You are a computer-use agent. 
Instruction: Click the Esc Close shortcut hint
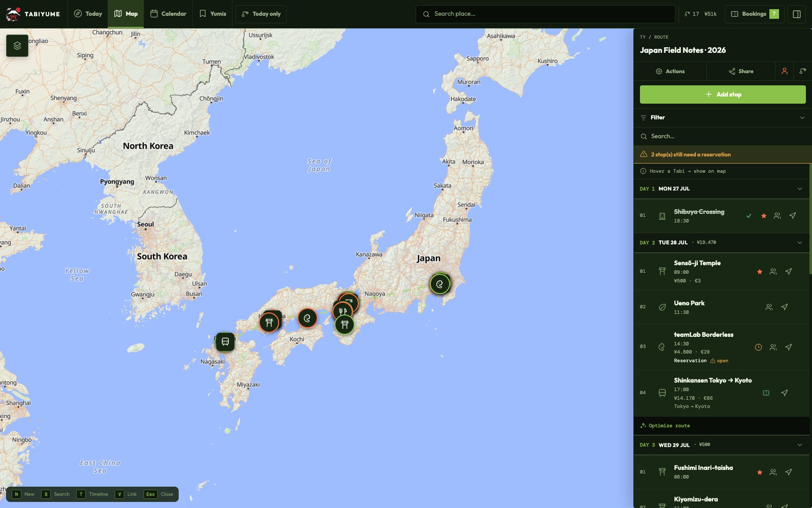point(159,494)
